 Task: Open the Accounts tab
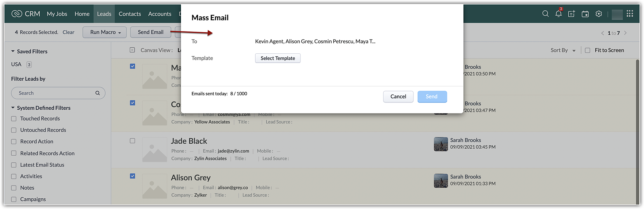pos(160,14)
